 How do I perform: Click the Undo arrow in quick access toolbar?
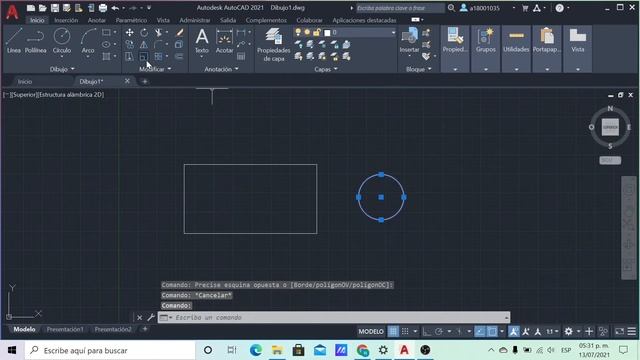click(x=115, y=8)
